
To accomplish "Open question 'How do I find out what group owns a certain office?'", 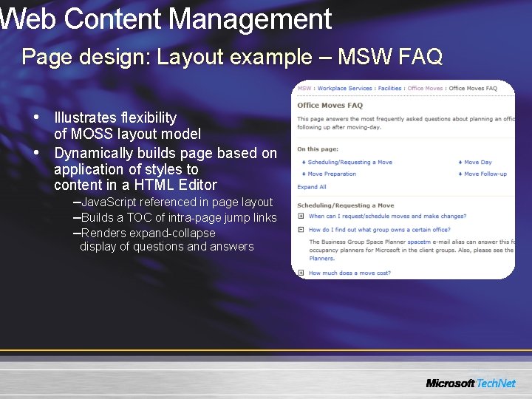I will pos(379,230).
